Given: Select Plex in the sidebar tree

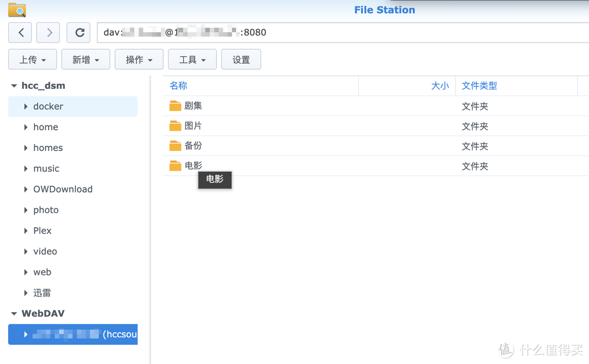Looking at the screenshot, I should coord(42,231).
